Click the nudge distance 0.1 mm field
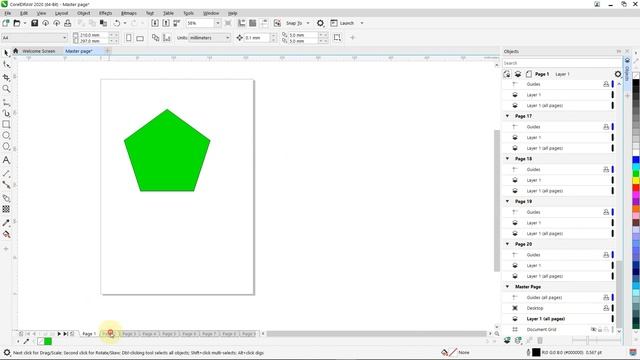The image size is (640, 360). coord(257,38)
